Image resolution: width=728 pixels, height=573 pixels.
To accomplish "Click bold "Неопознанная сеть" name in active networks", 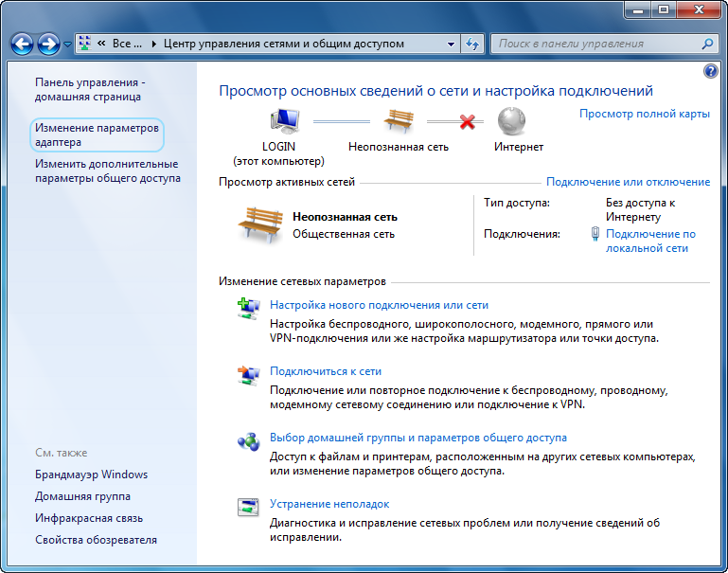I will coord(345,217).
